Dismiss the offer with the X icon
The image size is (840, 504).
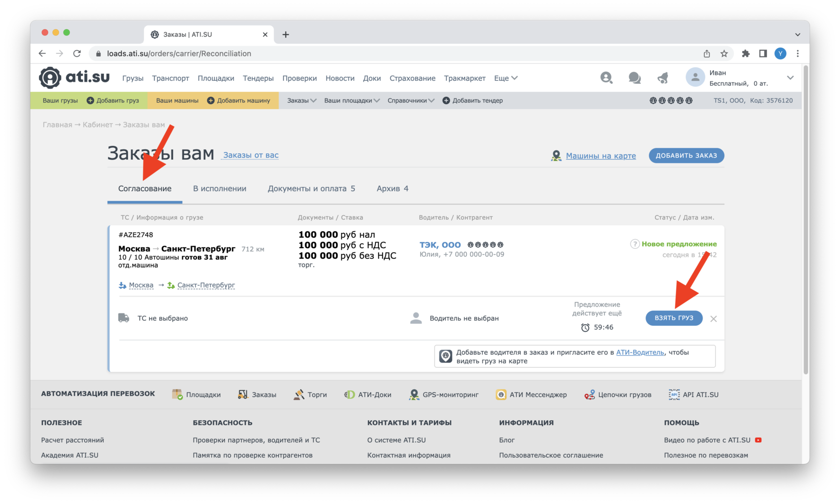coord(713,319)
